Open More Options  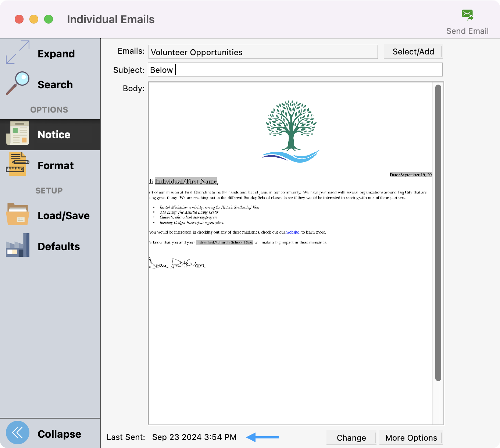pyautogui.click(x=411, y=438)
